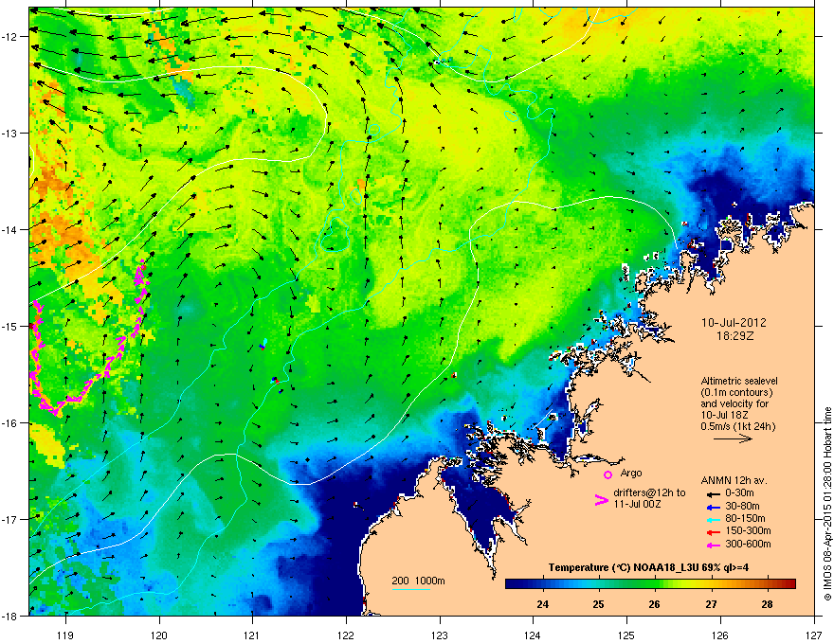Viewport: 834px width, 644px height.
Task: Click longitude axis label 119
Action: point(65,635)
